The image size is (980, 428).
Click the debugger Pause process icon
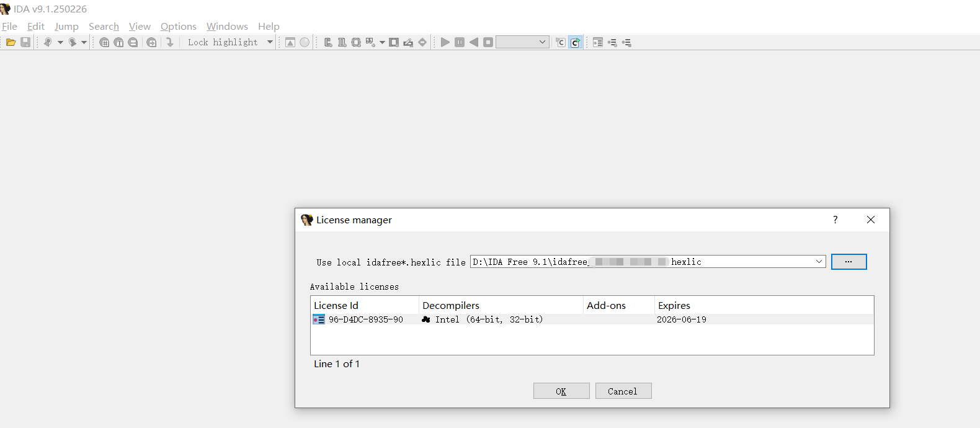tap(460, 42)
